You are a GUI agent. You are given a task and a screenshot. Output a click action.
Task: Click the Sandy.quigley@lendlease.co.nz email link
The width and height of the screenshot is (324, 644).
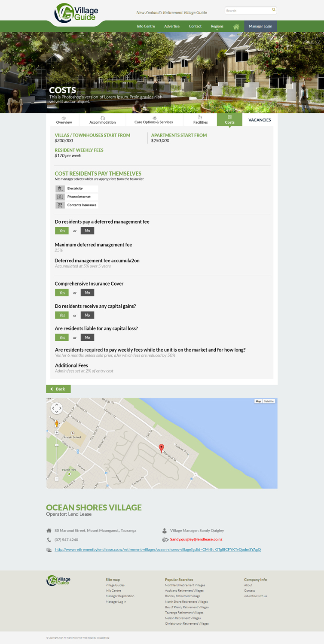(x=196, y=539)
